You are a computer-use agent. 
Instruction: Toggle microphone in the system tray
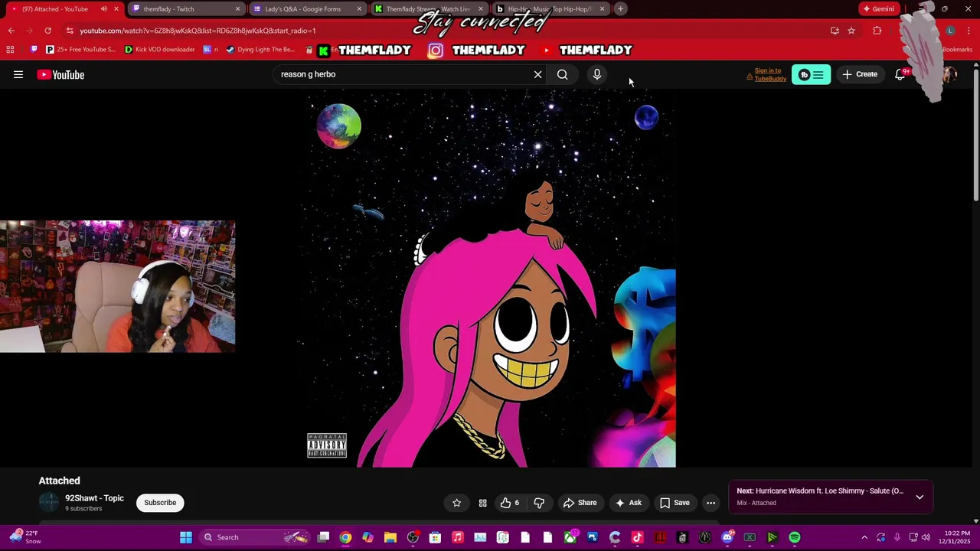coord(897,537)
